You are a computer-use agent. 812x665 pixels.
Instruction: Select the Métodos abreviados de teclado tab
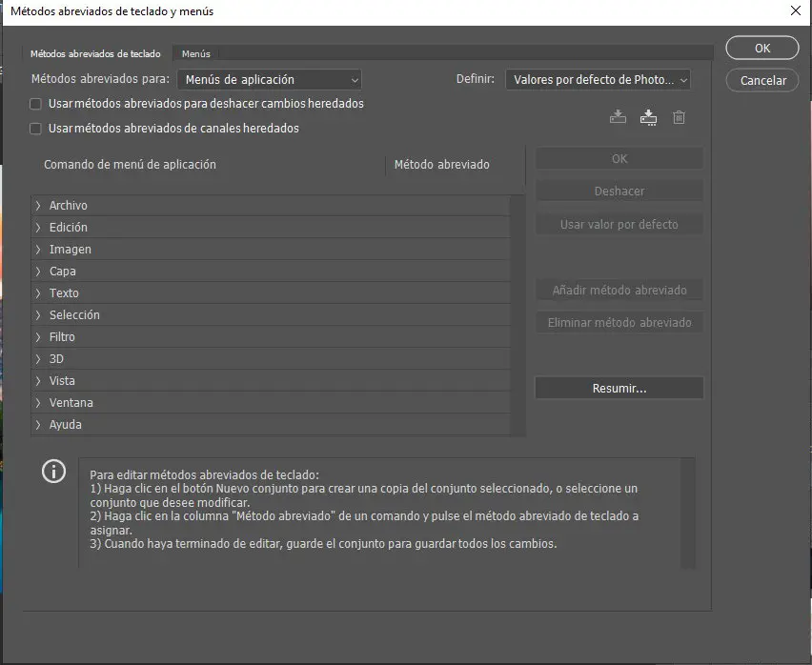pos(96,53)
